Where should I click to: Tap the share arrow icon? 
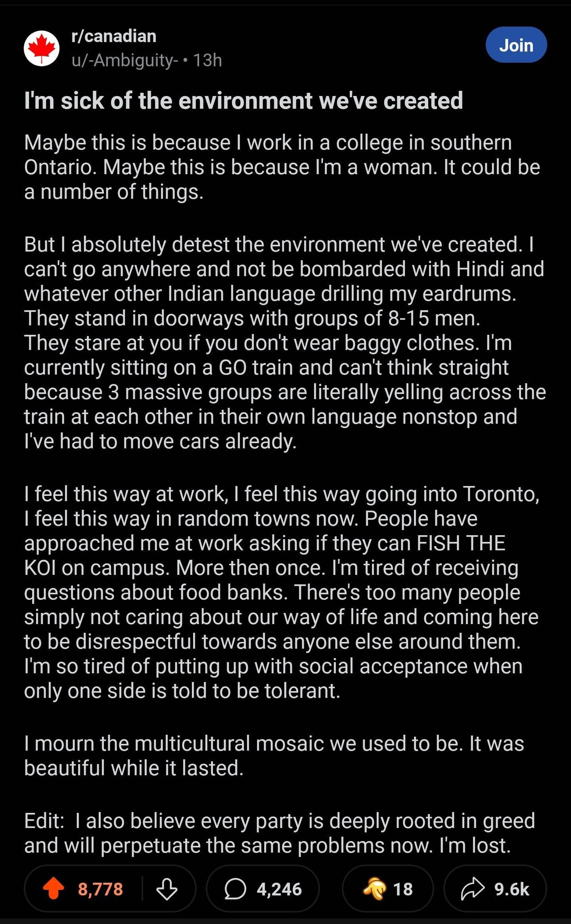coord(472,889)
